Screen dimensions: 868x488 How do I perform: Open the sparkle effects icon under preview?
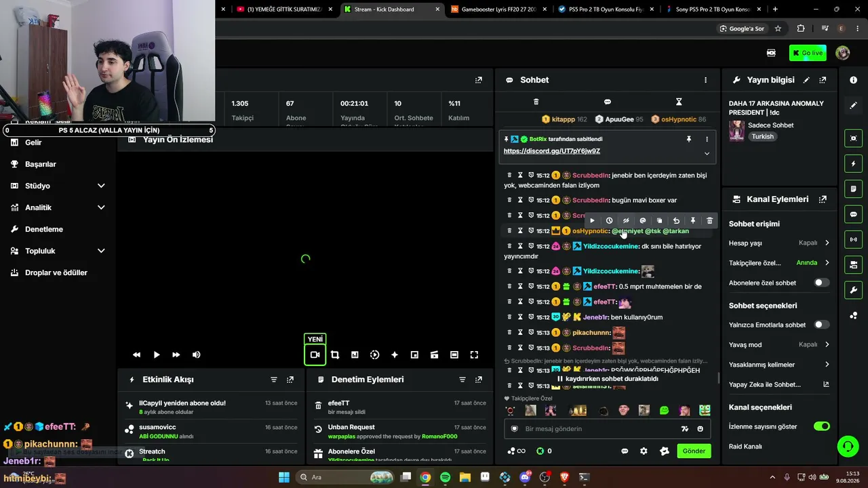pyautogui.click(x=395, y=354)
